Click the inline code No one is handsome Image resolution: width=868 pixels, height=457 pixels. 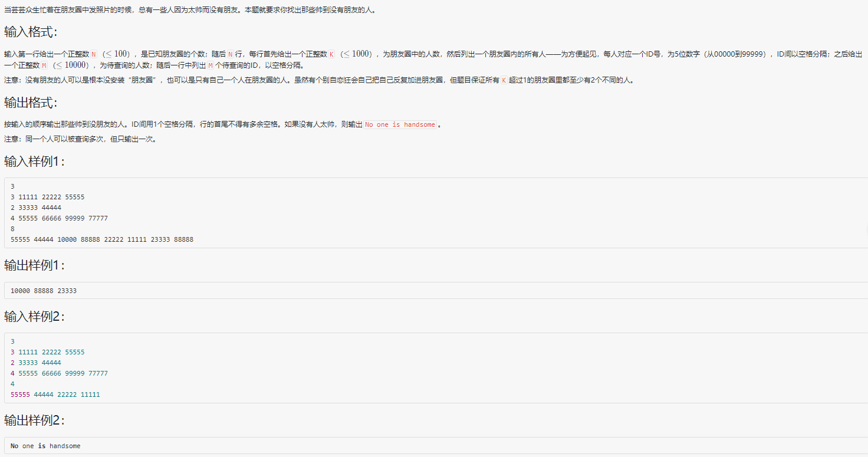[400, 124]
